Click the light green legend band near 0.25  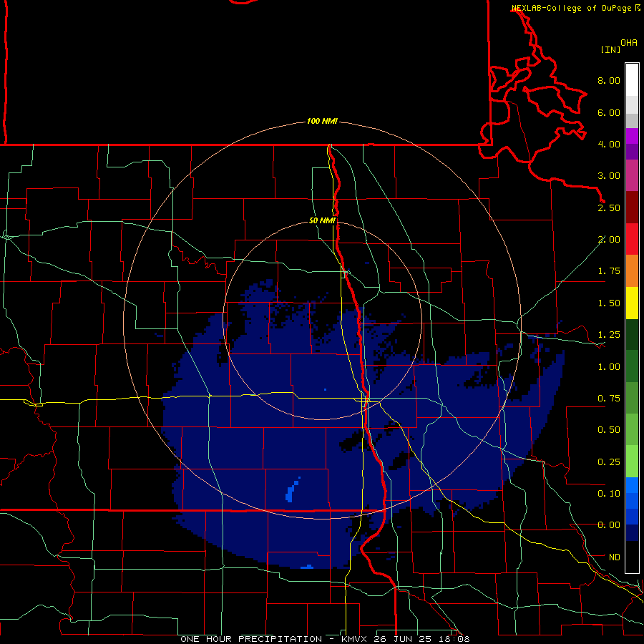[632, 462]
